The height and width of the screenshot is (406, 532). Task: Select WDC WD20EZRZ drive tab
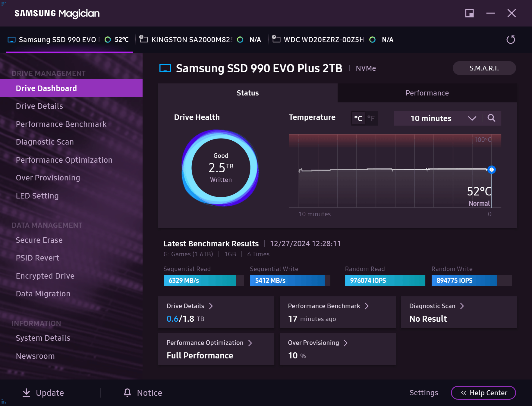(x=333, y=40)
